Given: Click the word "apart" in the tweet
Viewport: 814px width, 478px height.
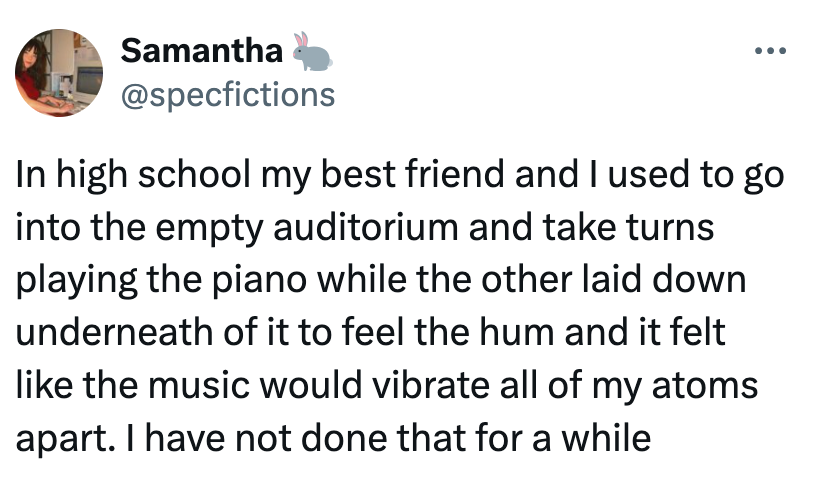Looking at the screenshot, I should point(59,437).
